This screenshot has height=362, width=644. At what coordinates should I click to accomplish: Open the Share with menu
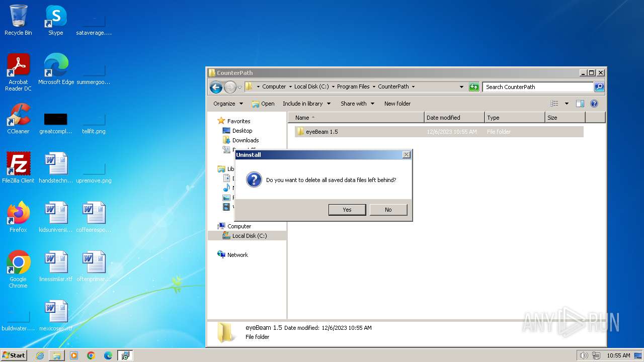(x=357, y=104)
